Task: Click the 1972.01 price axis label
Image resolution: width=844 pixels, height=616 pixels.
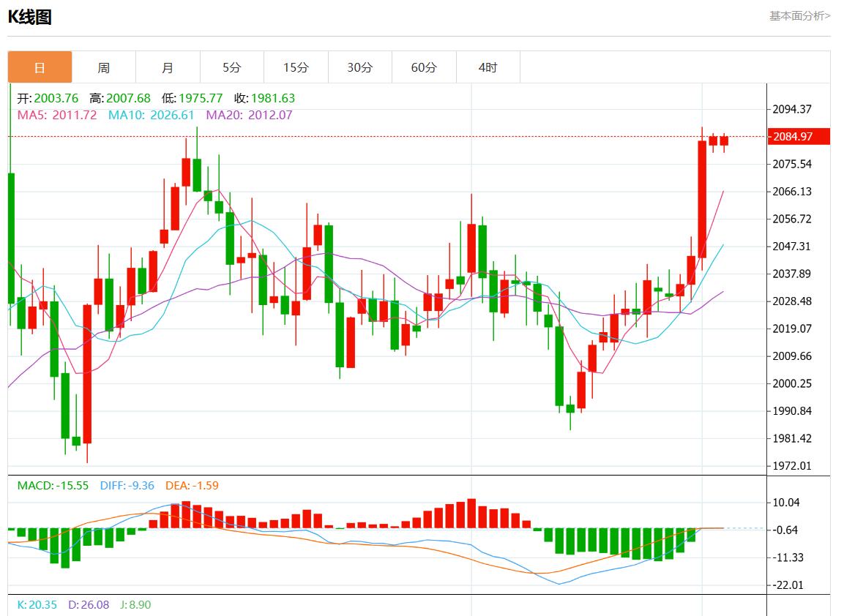Action: point(792,466)
